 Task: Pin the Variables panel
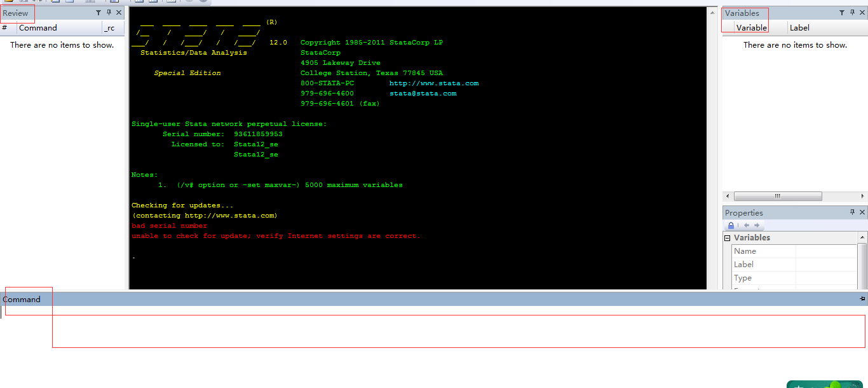click(x=852, y=13)
